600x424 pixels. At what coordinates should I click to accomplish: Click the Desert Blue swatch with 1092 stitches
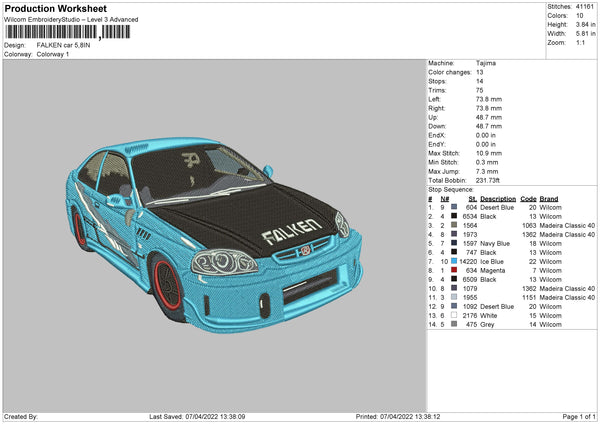click(454, 306)
